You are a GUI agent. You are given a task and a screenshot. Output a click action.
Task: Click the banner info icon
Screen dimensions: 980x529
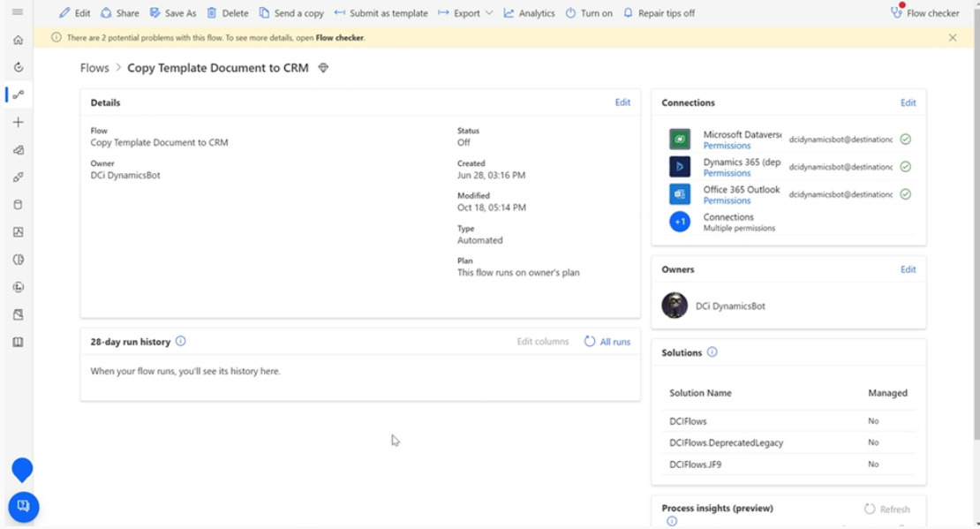point(57,37)
